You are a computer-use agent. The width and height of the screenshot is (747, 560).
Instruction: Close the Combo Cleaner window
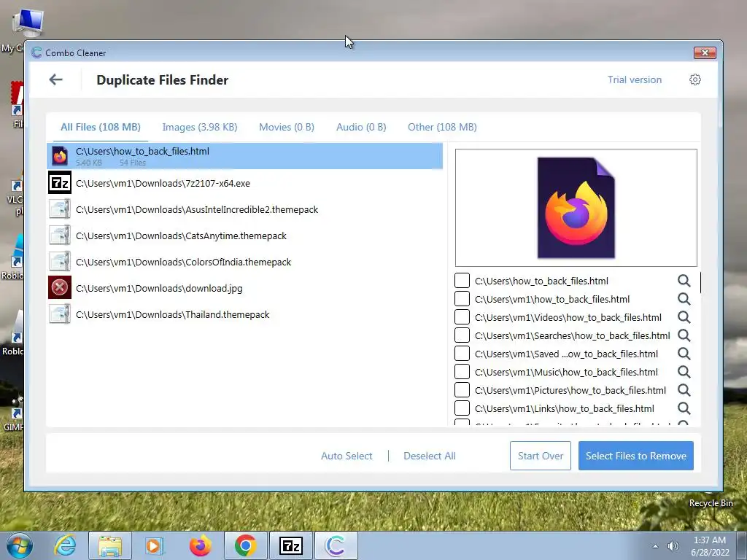(705, 52)
